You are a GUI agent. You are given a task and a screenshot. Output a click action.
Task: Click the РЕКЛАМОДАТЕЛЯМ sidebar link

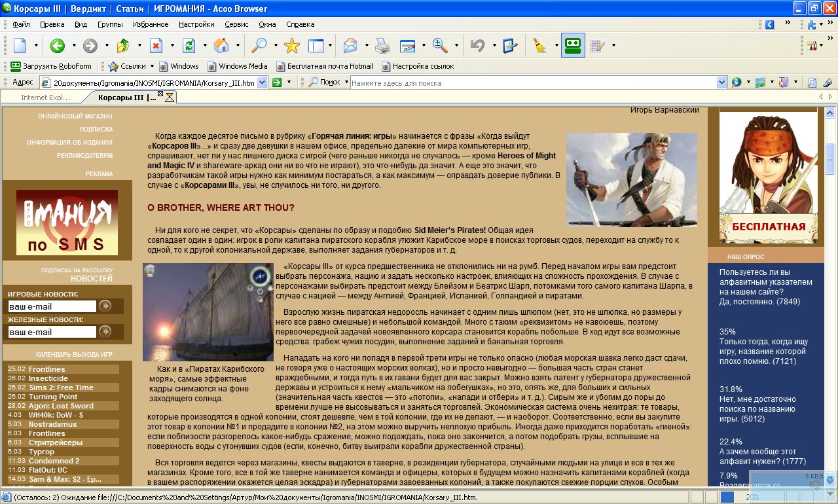pos(84,156)
